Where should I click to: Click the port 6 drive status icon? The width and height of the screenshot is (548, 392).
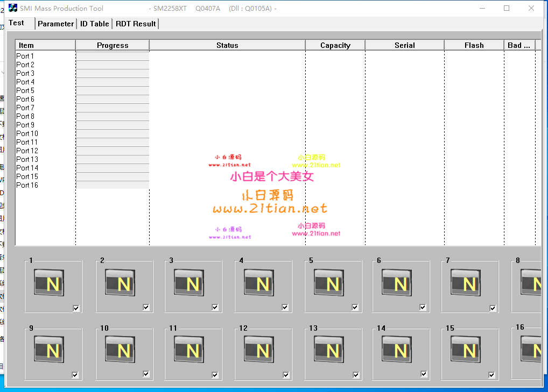[397, 282]
